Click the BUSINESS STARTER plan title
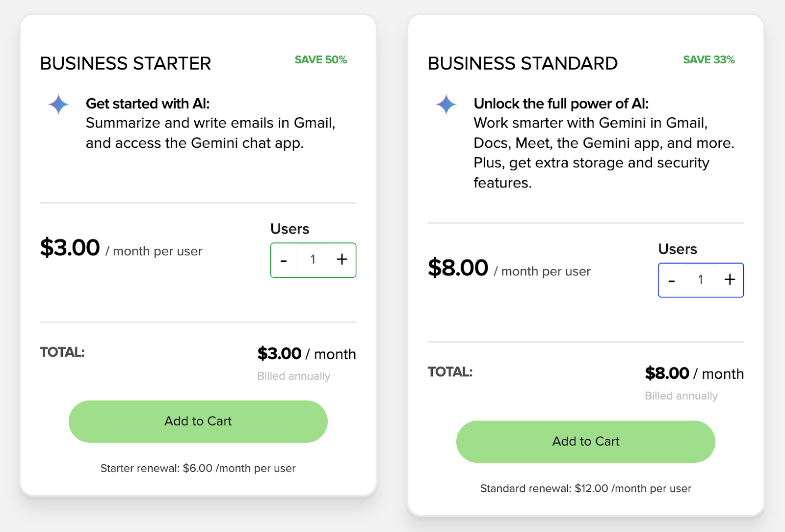The width and height of the screenshot is (785, 532). [x=126, y=64]
